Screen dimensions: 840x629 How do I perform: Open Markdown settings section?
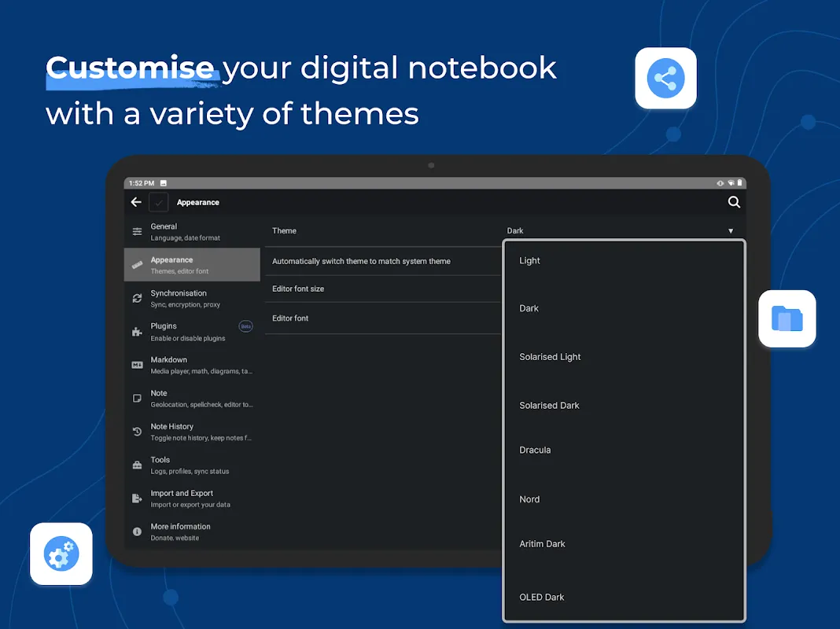(x=192, y=365)
